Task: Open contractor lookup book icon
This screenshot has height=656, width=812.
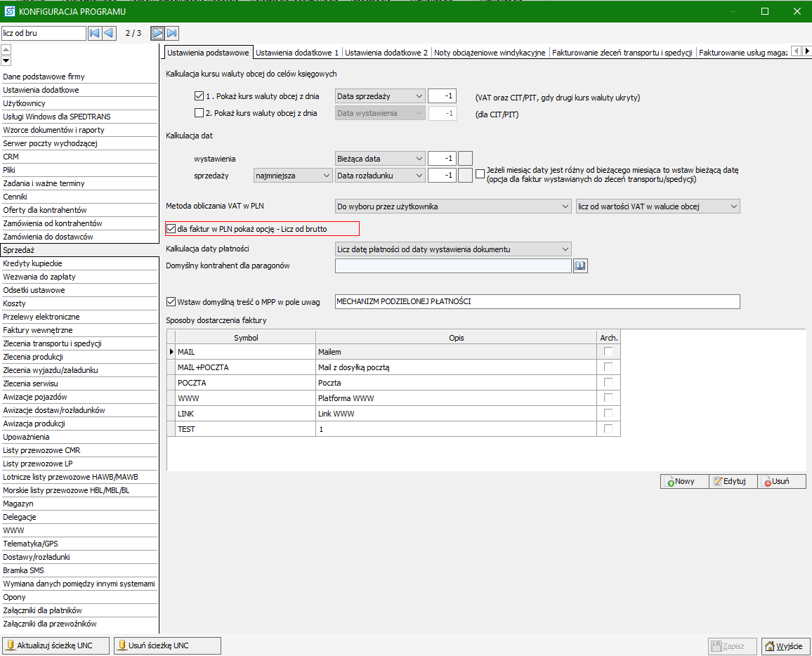Action: click(580, 265)
